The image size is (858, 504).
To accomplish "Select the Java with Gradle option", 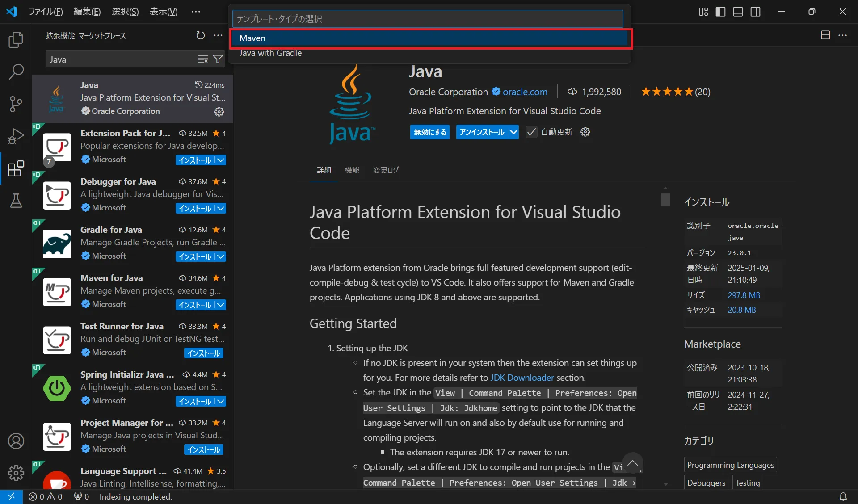I will point(431,53).
